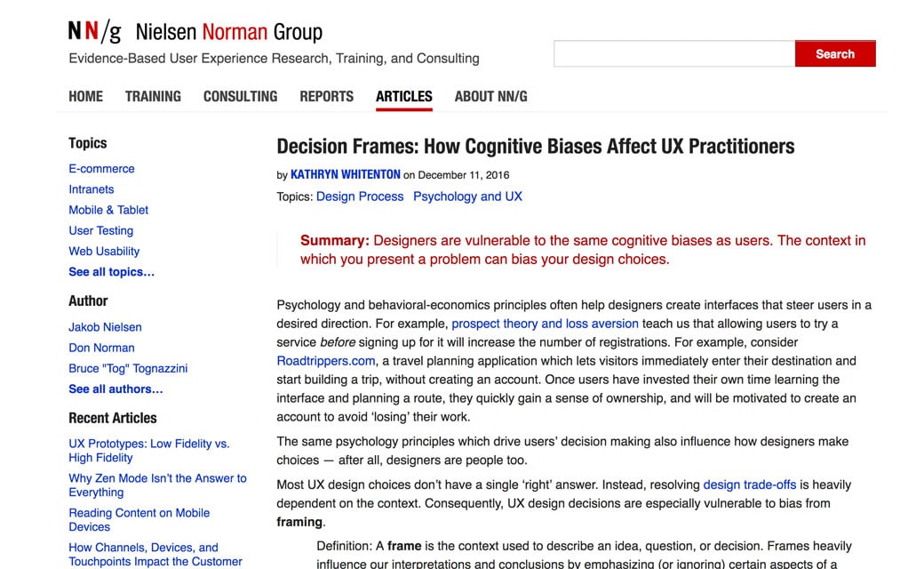This screenshot has width=924, height=569.
Task: Visit the Mobile & Tablet topic
Action: (108, 210)
